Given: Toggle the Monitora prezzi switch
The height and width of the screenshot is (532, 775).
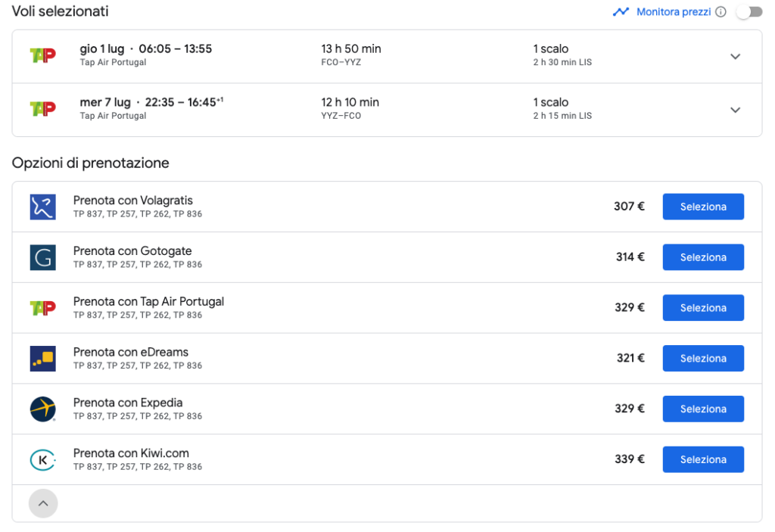Looking at the screenshot, I should pos(750,12).
